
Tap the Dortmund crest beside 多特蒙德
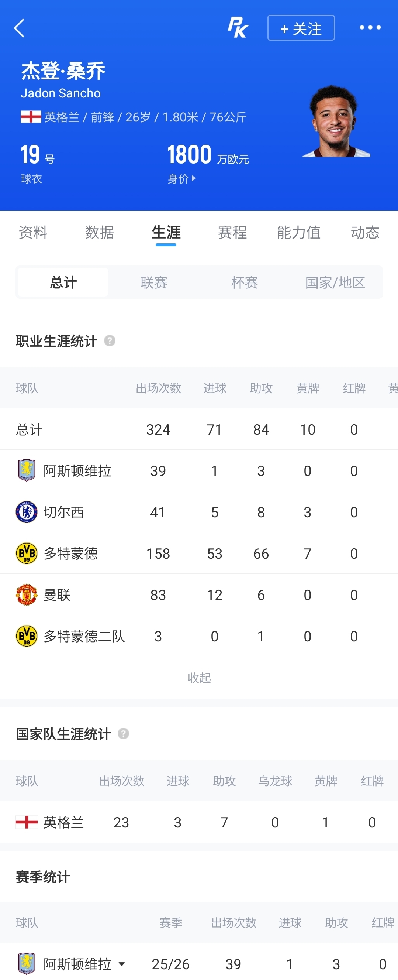pyautogui.click(x=27, y=553)
